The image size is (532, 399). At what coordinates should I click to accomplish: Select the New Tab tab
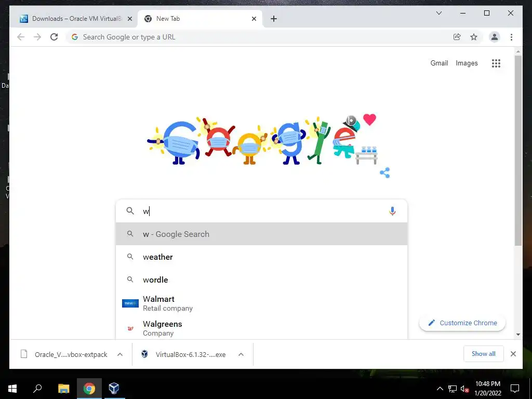point(200,19)
